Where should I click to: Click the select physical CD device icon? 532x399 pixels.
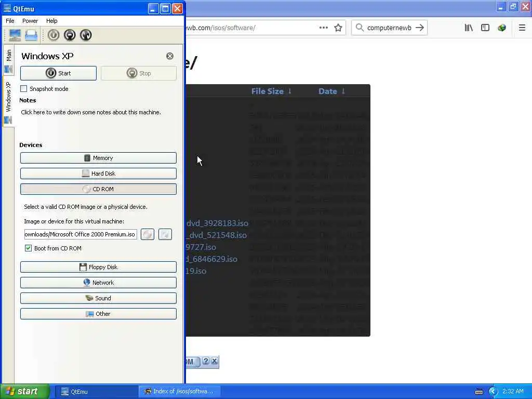click(148, 234)
